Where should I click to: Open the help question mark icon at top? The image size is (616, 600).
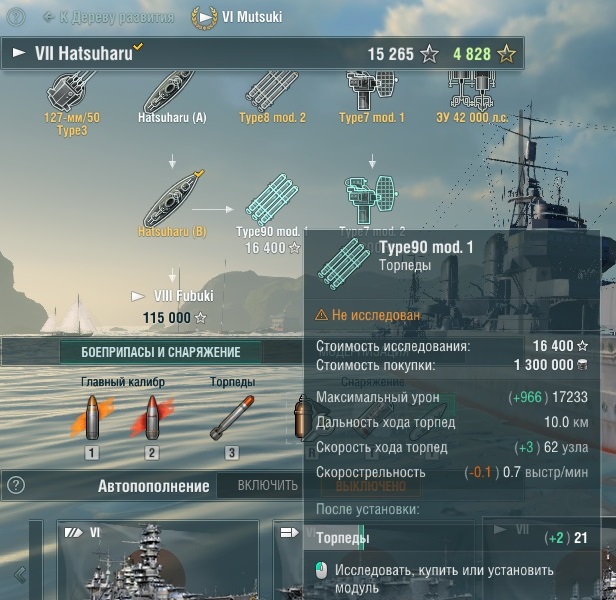(x=16, y=17)
